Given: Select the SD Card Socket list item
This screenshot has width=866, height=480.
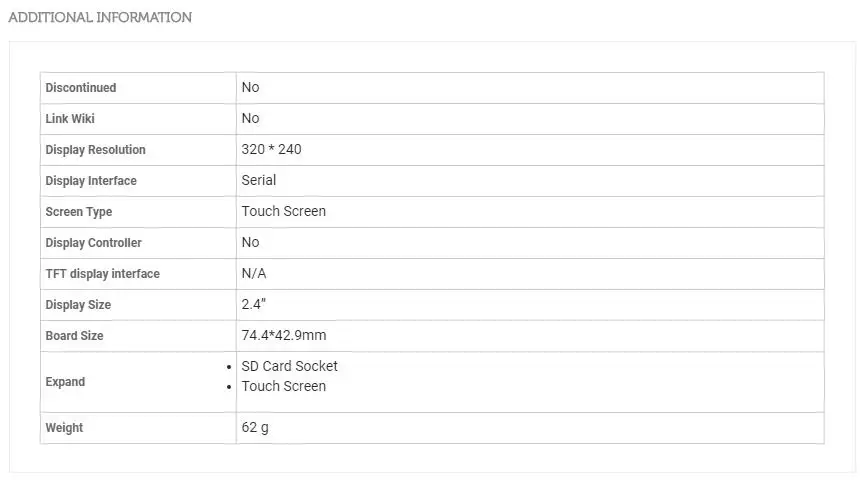Looking at the screenshot, I should tap(289, 366).
